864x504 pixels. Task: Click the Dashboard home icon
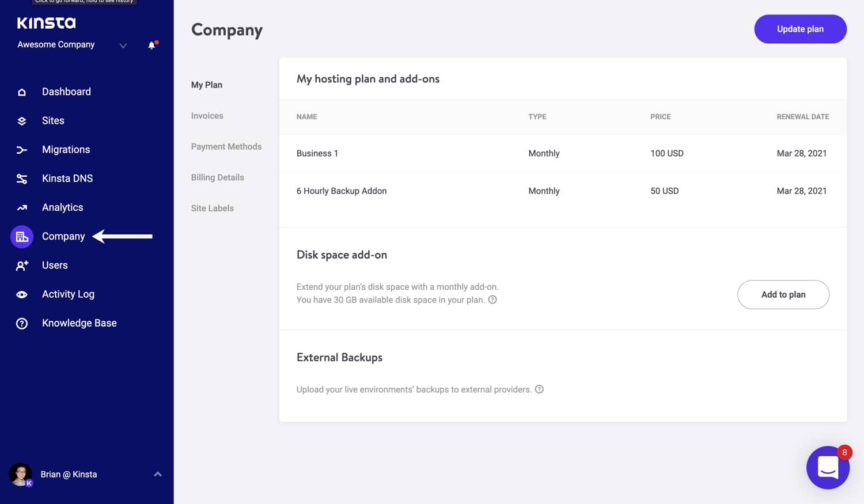point(22,92)
